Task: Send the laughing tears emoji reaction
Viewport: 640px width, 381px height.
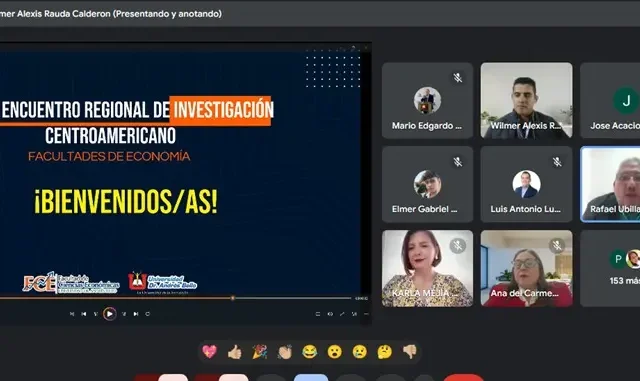Action: [309, 352]
